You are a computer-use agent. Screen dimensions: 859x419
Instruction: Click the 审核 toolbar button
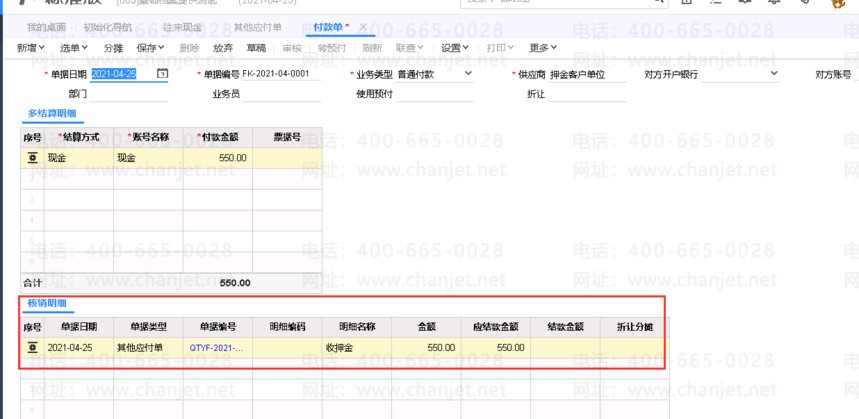tap(292, 48)
